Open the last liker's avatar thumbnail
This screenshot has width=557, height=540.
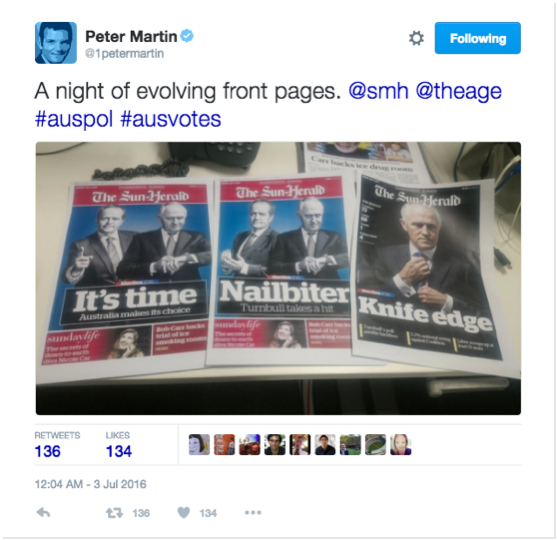click(x=401, y=444)
